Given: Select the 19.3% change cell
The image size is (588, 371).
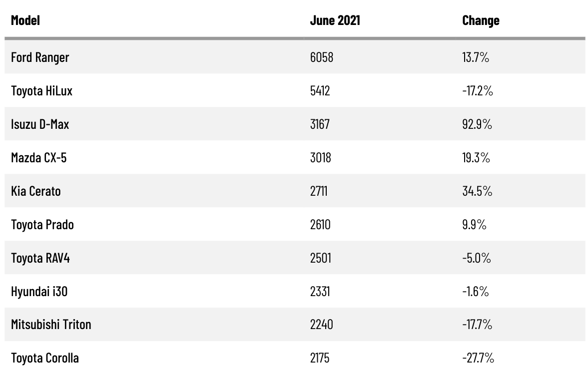Looking at the screenshot, I should (476, 158).
